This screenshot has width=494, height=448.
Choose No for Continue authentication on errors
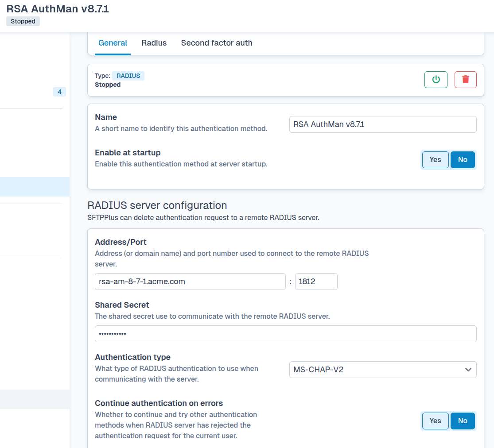pyautogui.click(x=463, y=421)
